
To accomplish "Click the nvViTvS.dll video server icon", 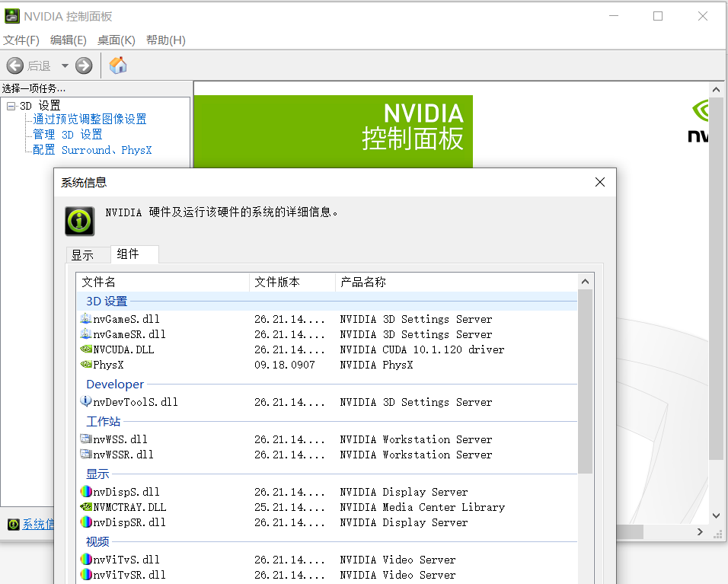I will coord(86,559).
